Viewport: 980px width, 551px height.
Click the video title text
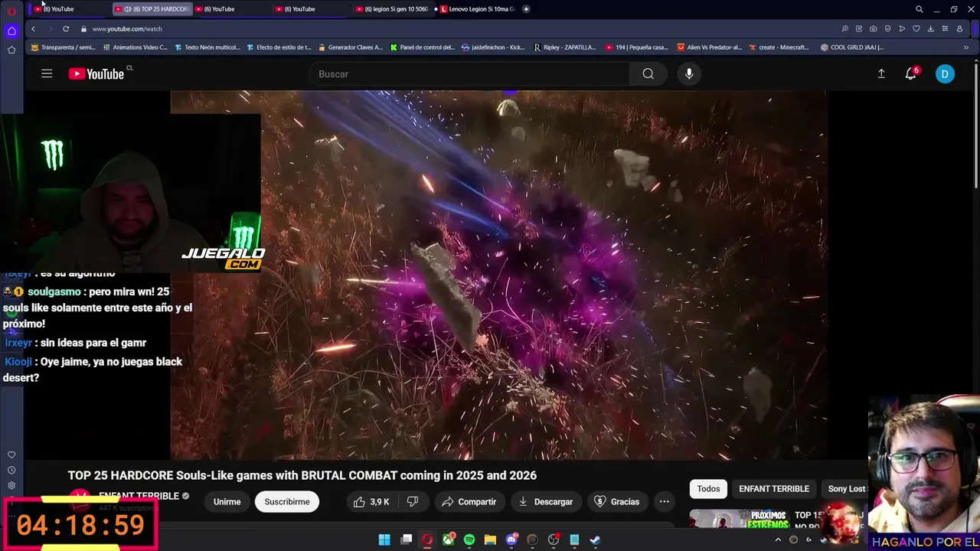point(302,475)
